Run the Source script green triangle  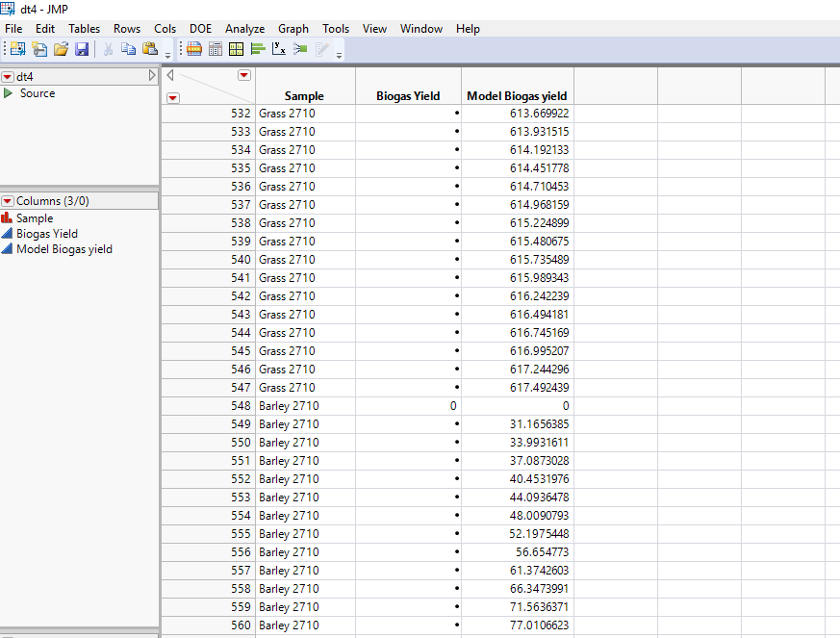pos(8,93)
